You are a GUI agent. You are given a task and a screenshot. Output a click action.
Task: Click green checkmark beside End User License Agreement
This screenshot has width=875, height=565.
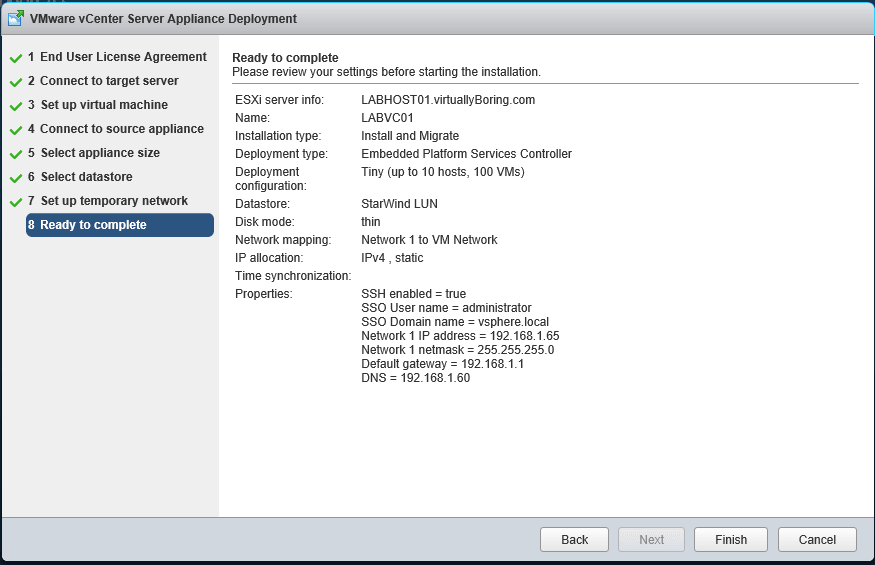pyautogui.click(x=16, y=58)
